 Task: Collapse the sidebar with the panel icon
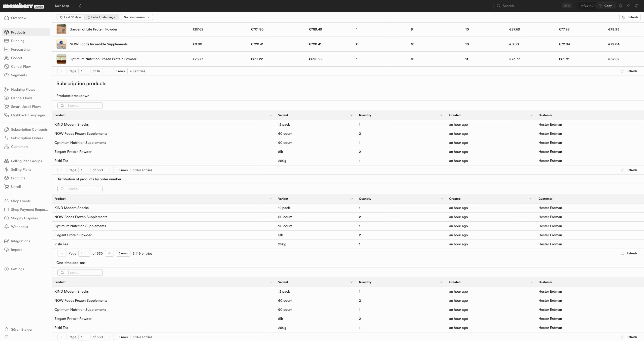click(x=7, y=337)
